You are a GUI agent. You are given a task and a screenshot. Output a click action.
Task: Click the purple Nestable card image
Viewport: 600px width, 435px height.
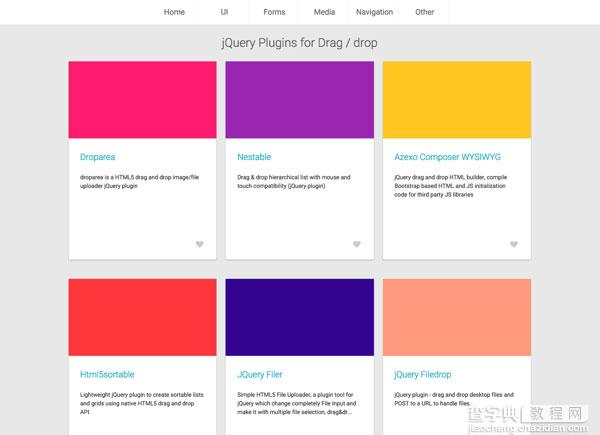300,100
